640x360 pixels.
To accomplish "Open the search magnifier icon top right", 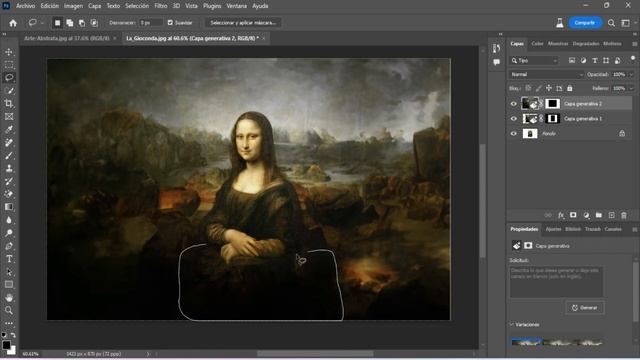I will pos(611,23).
